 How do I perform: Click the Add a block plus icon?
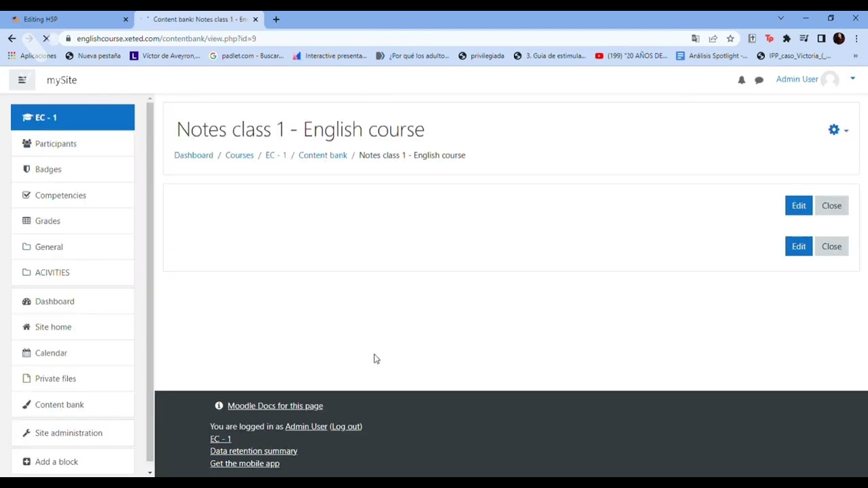click(x=26, y=462)
